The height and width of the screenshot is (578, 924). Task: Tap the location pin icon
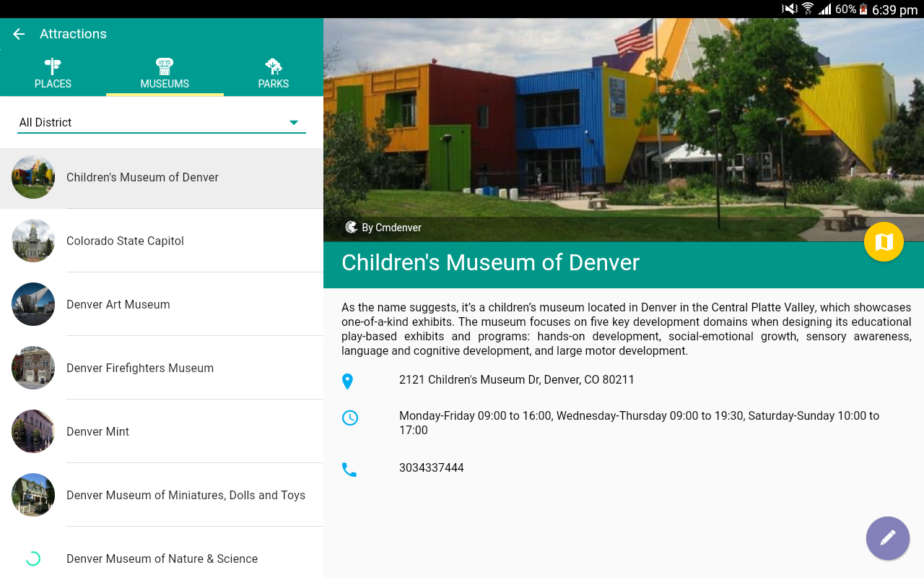pos(348,381)
